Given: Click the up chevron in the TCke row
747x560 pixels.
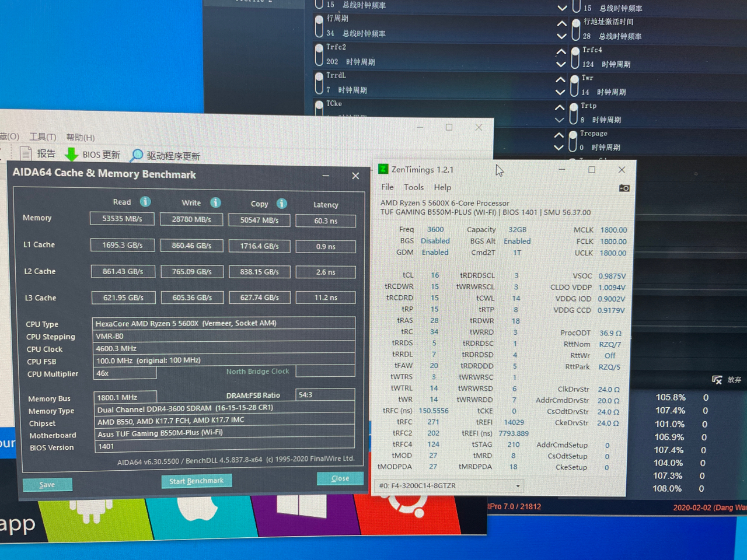Looking at the screenshot, I should (560, 107).
